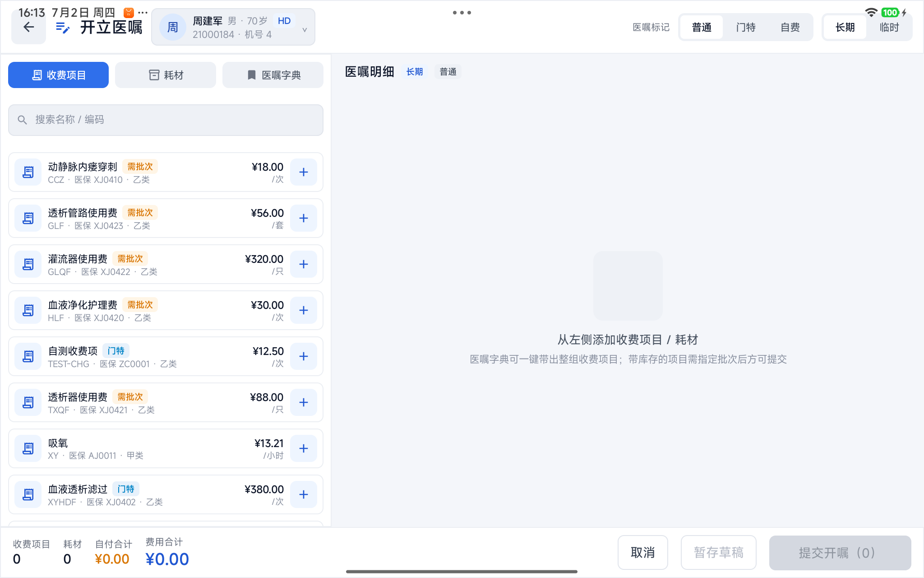Screen dimensions: 924x578
Task: Click the receipt icon of 灌流器使用费
Action: [x=28, y=264]
